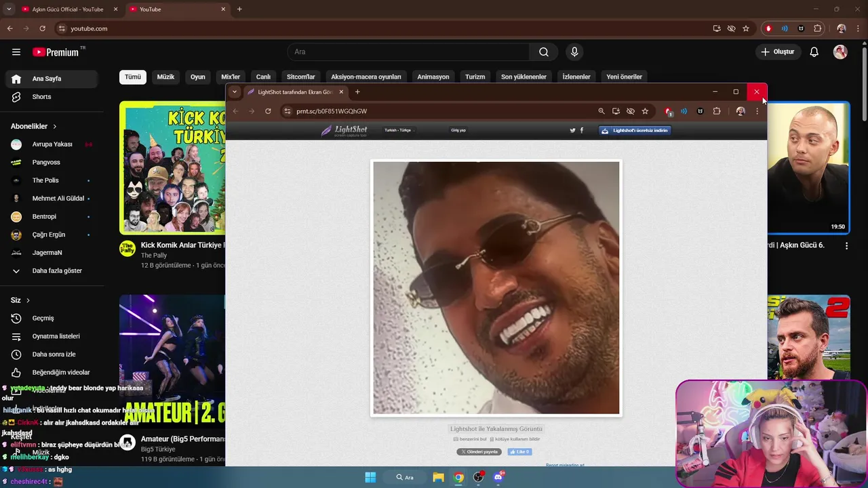
Task: Open Shorts in the YouTube sidebar
Action: coord(52,97)
